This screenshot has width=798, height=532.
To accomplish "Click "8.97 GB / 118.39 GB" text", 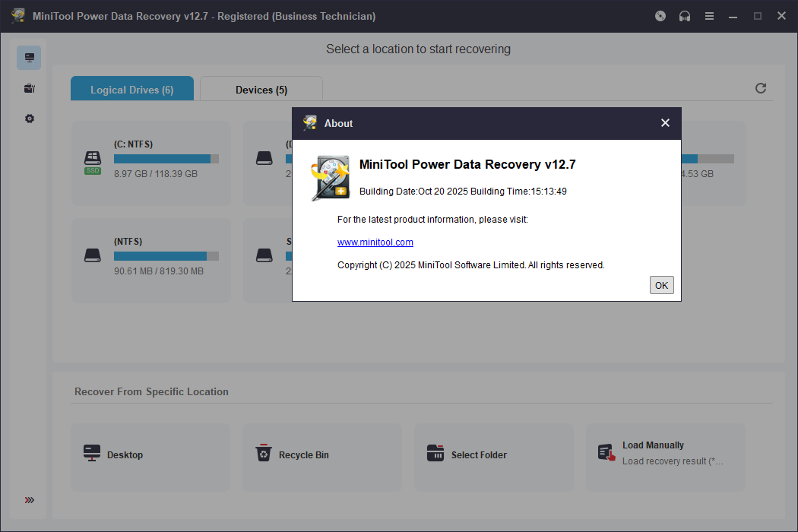I will 156,174.
